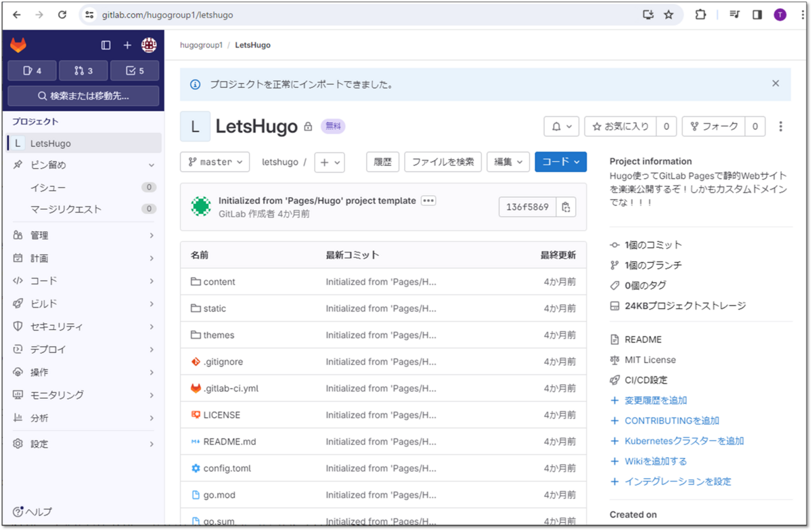Click ファイルを検索 find file button
The image size is (812, 531).
point(443,162)
